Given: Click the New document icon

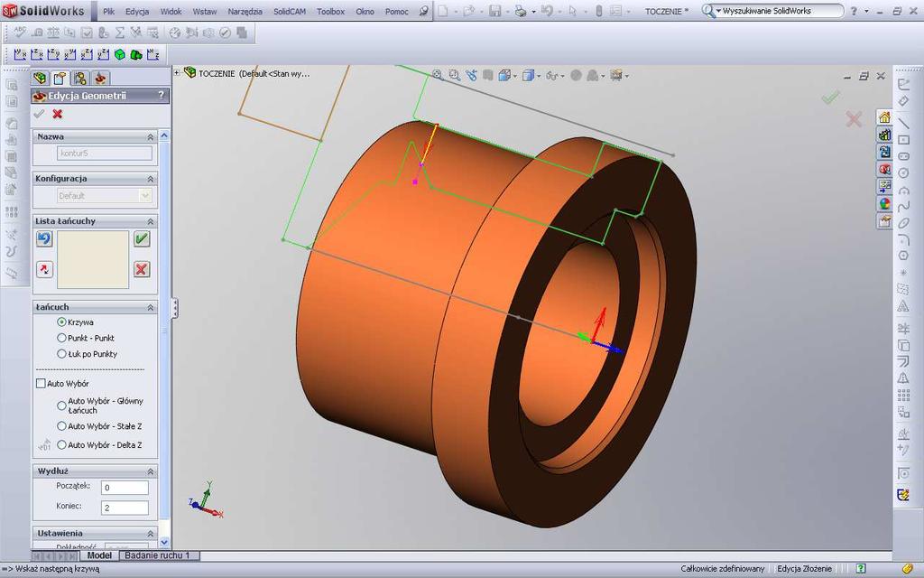Looking at the screenshot, I should tap(443, 11).
